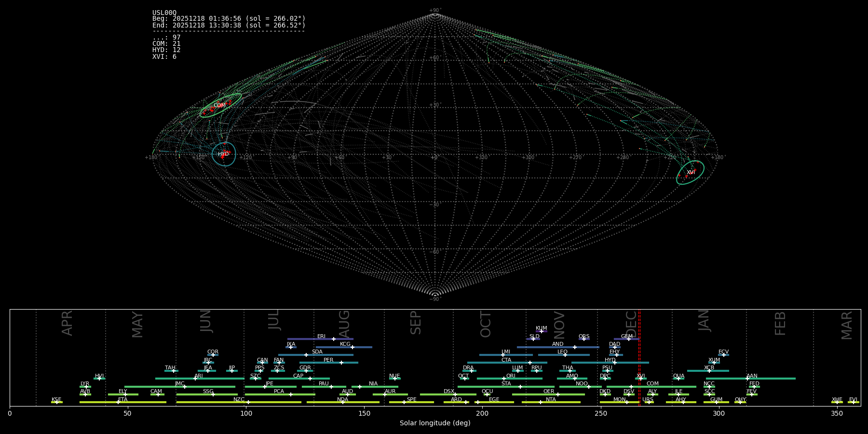The image size is (868, 434).
Task: Click the AAN shower bar near February
Action: click(751, 379)
